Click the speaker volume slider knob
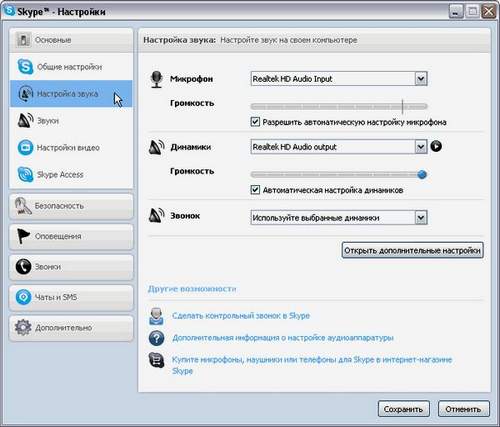Screen dimensions: 500x427 (x=422, y=174)
